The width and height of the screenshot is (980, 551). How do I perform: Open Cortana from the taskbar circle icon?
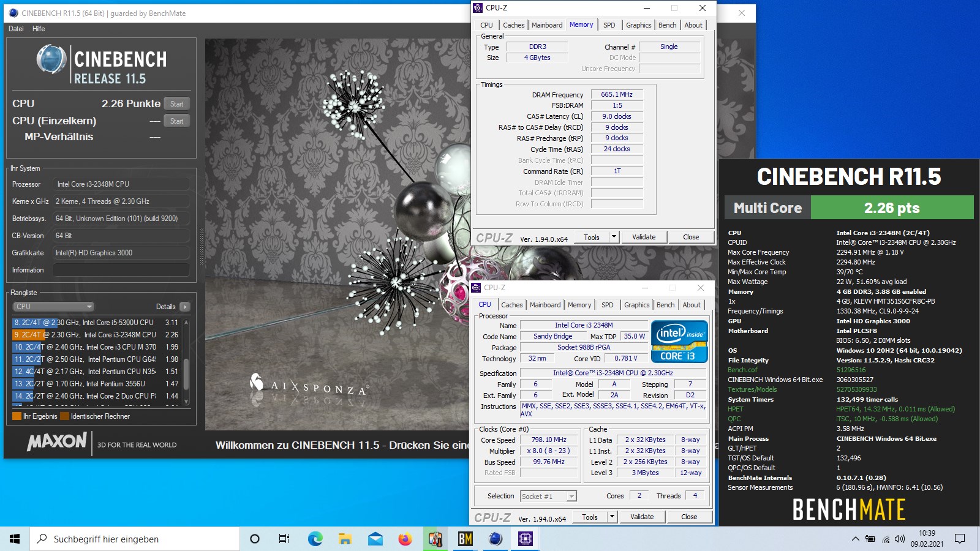pyautogui.click(x=255, y=539)
